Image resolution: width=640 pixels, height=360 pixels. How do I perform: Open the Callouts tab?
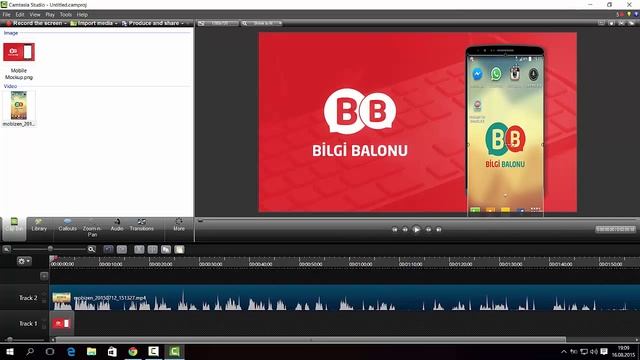tap(67, 225)
